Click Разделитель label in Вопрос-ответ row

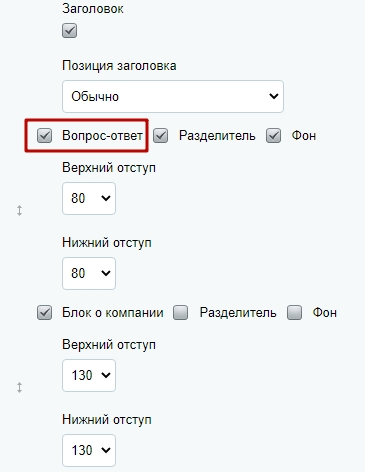point(217,136)
